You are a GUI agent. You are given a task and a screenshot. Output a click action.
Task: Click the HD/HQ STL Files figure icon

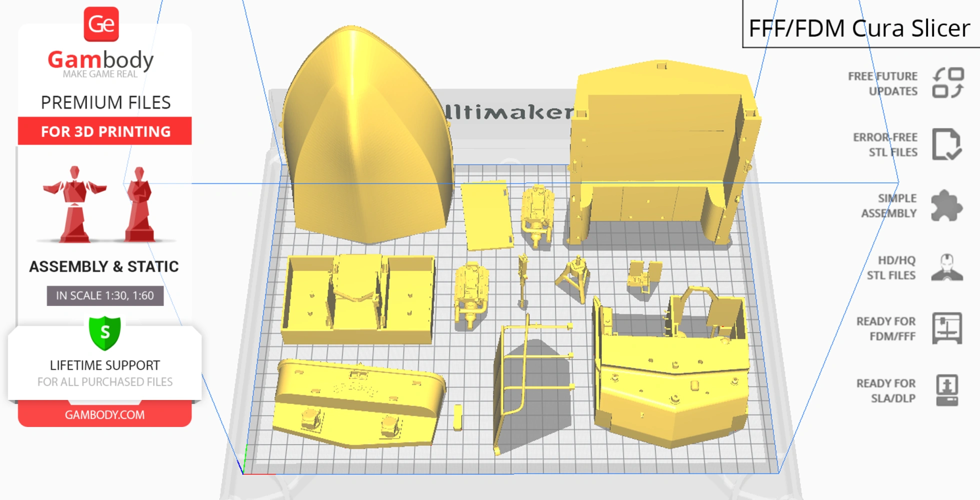tap(946, 267)
